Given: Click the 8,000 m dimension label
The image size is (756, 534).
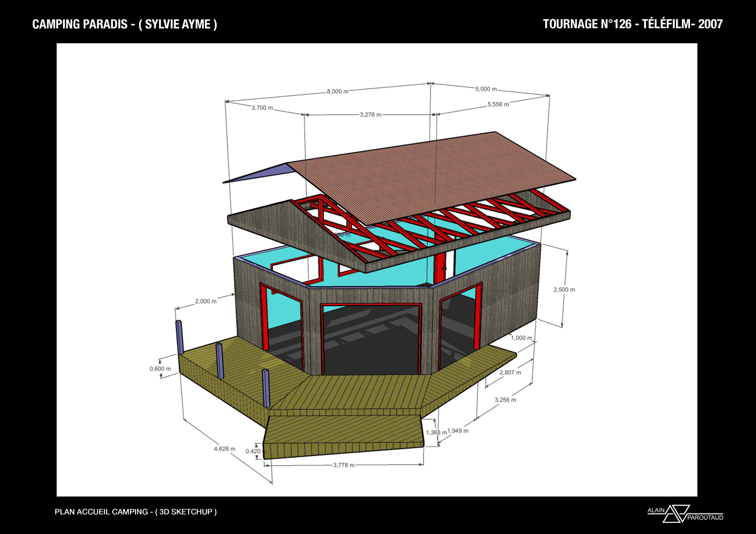Looking at the screenshot, I should (x=337, y=91).
